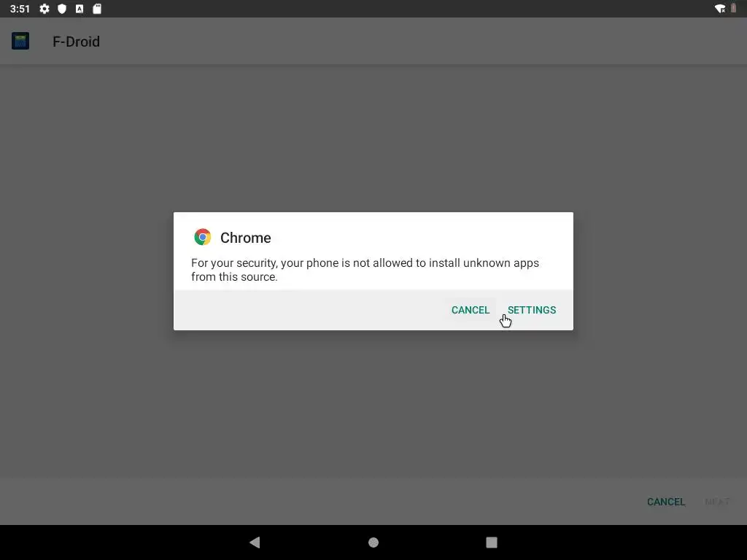Click the 3:51 clock
Viewport: 747px width, 560px height.
[x=20, y=9]
